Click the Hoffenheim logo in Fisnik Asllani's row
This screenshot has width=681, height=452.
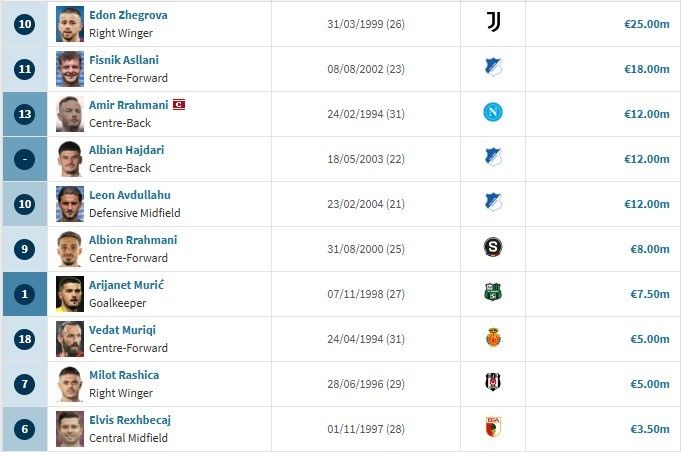click(492, 68)
